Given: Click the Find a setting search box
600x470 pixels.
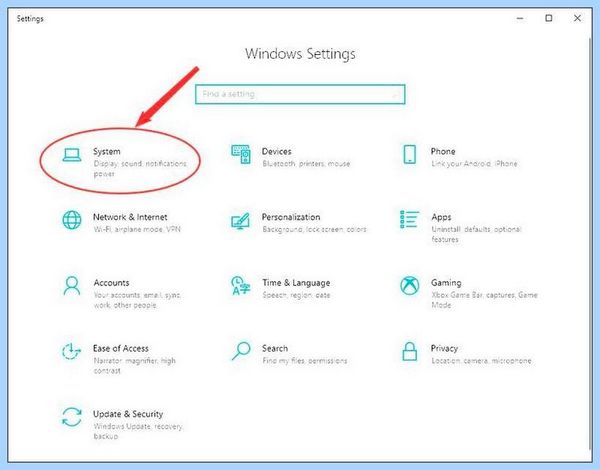Looking at the screenshot, I should click(300, 94).
